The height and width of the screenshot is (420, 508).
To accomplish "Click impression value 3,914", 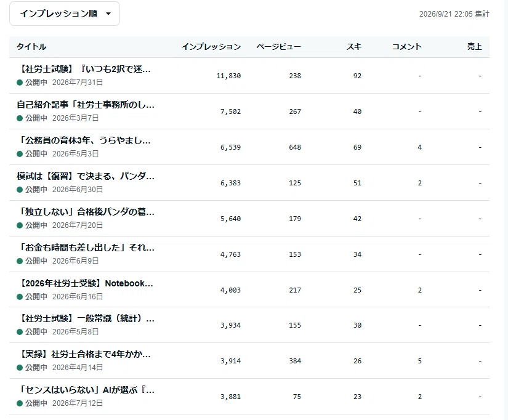I will (231, 361).
